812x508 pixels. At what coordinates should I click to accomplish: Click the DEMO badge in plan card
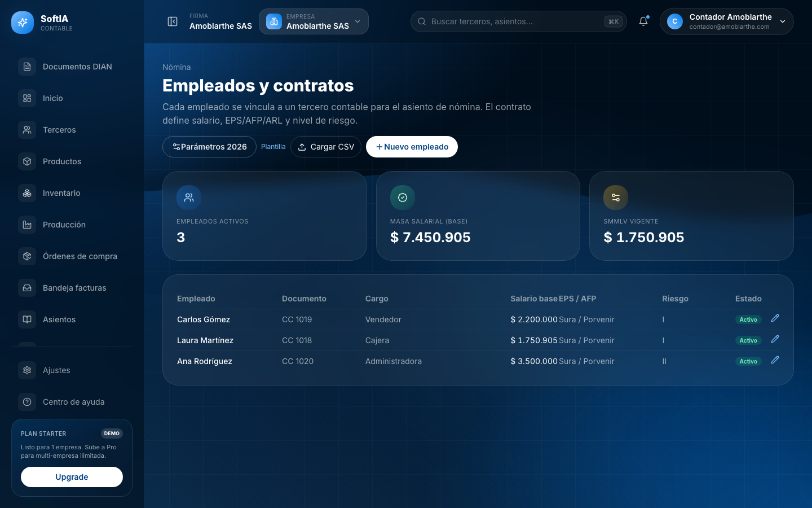[112, 433]
